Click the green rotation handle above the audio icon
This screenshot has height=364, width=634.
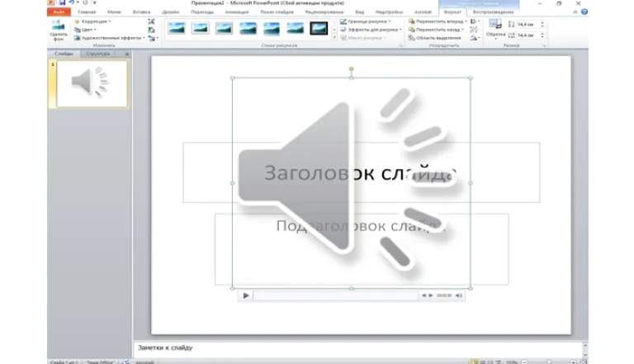352,69
